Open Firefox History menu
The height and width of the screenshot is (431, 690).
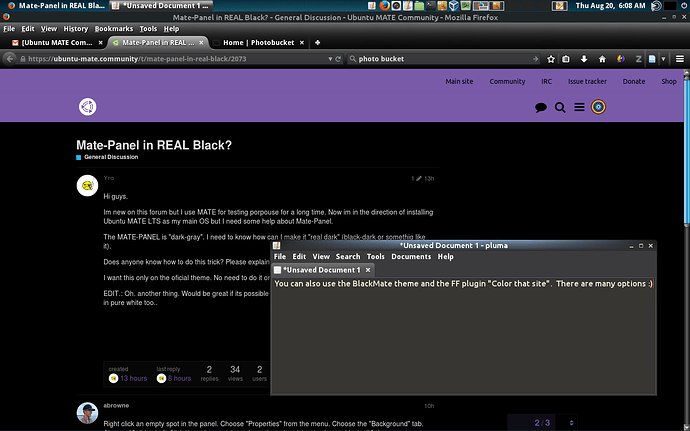[76, 29]
